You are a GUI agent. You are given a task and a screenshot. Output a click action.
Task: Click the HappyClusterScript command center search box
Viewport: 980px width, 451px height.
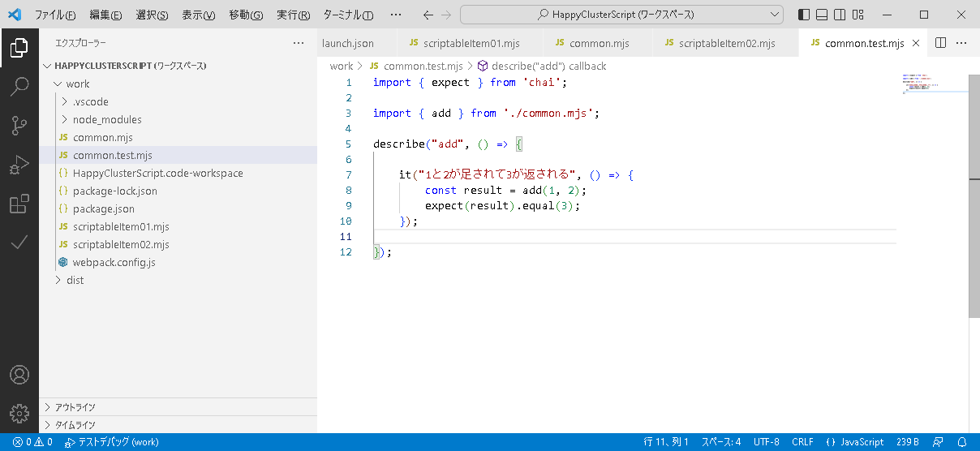pyautogui.click(x=621, y=15)
